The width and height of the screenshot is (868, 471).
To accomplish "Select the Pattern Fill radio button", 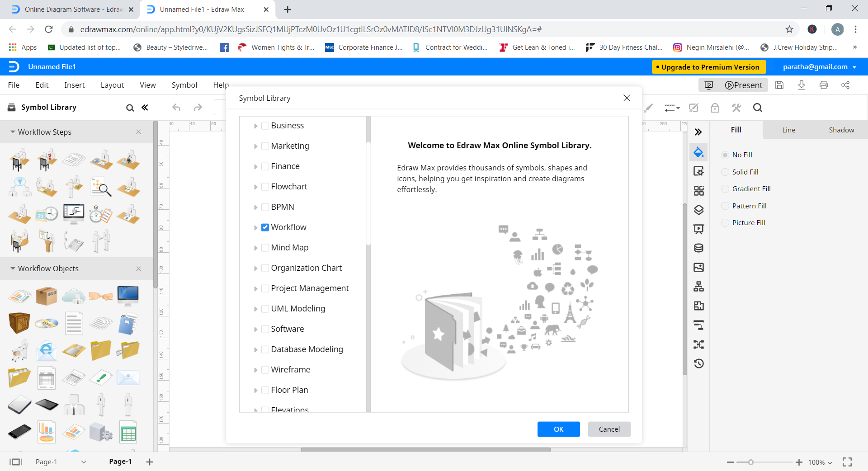I will (x=725, y=206).
